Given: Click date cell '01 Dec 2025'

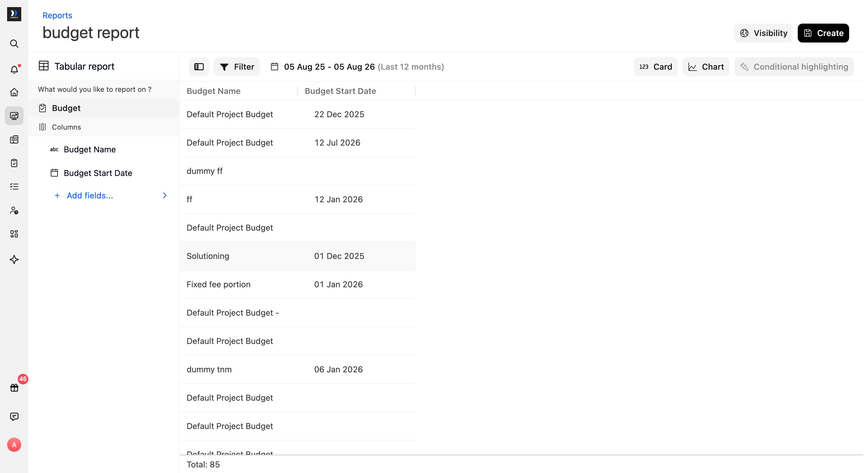Looking at the screenshot, I should [339, 256].
